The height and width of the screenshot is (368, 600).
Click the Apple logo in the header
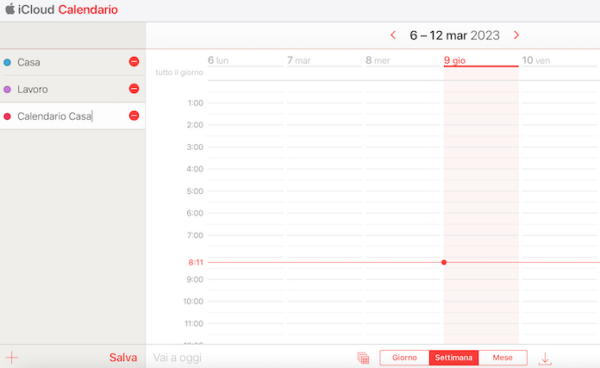pyautogui.click(x=10, y=9)
